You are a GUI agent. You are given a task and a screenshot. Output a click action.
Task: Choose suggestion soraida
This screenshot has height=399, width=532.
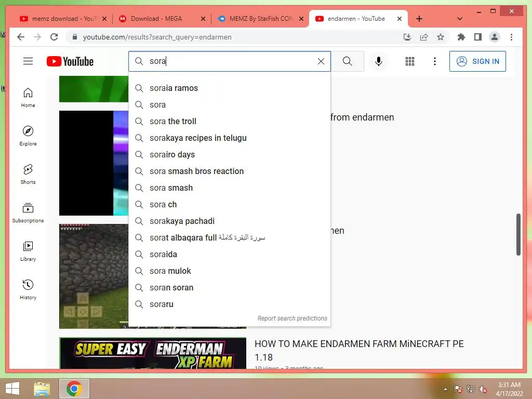(229, 254)
